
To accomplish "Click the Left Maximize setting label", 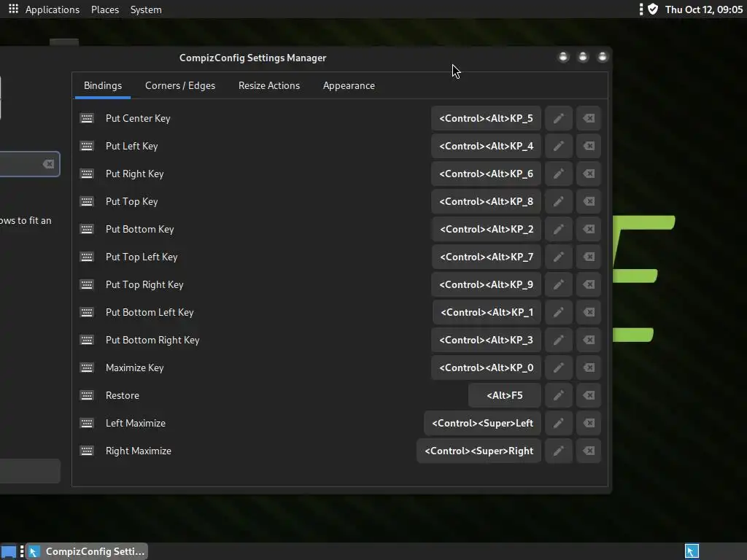I will click(x=135, y=423).
